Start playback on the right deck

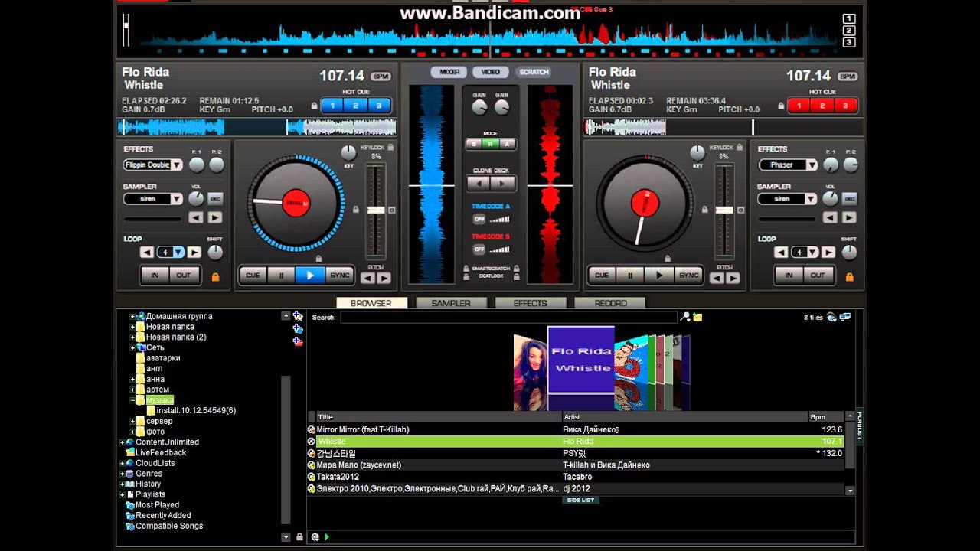pyautogui.click(x=658, y=275)
